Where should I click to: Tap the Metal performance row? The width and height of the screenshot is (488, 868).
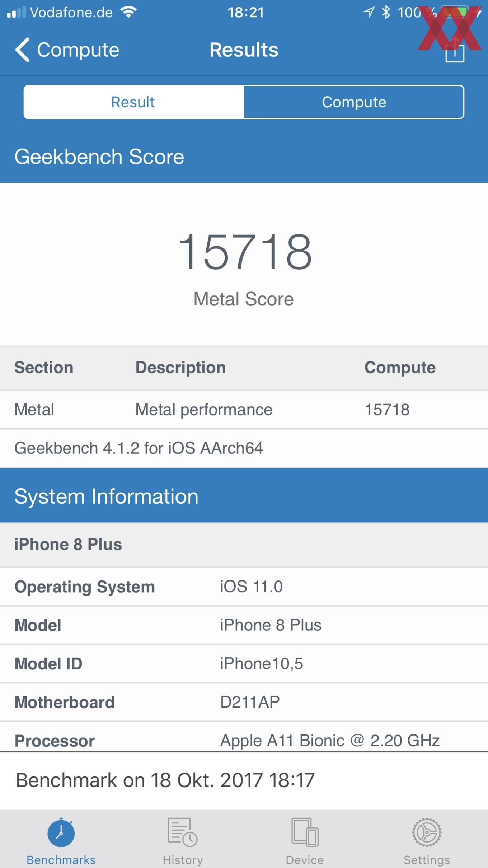pyautogui.click(x=244, y=410)
